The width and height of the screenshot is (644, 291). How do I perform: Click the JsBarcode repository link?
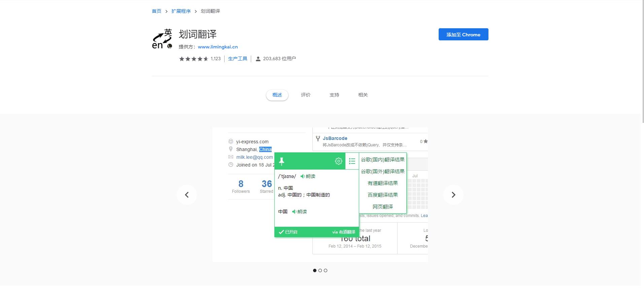(335, 138)
